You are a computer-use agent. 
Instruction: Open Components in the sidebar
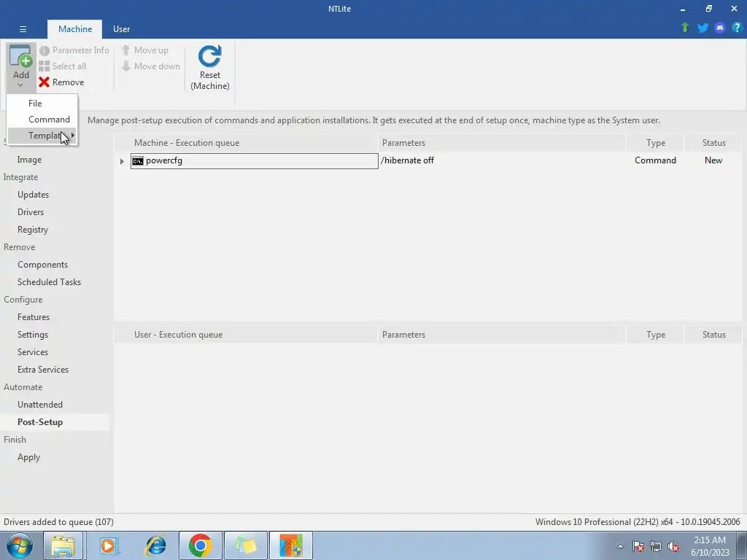(x=42, y=265)
